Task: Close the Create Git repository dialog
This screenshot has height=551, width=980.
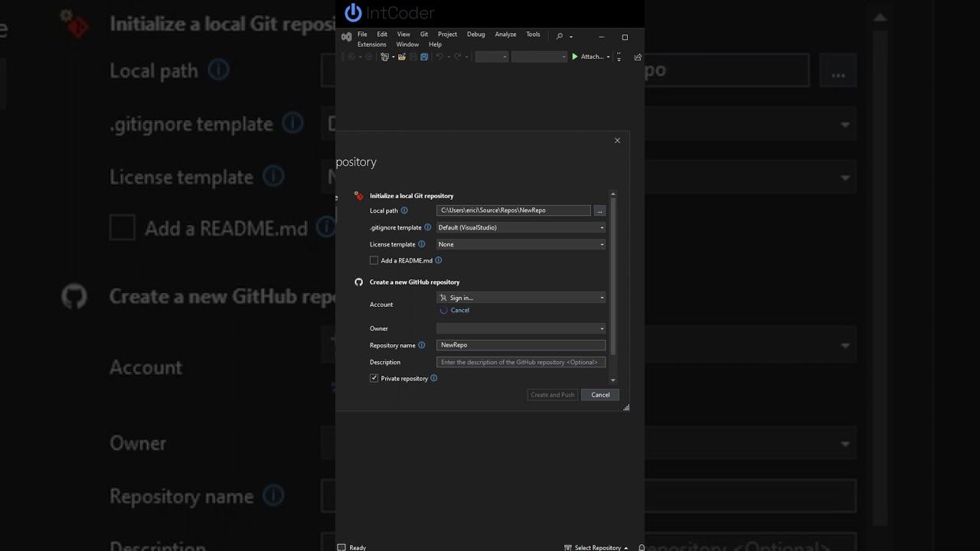Action: [x=617, y=140]
